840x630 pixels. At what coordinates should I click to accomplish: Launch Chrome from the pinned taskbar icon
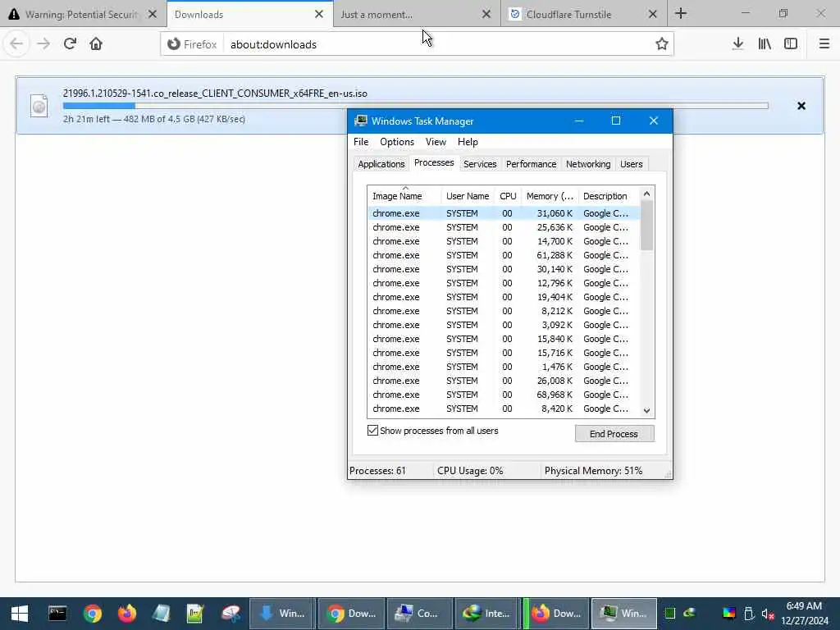(92, 614)
